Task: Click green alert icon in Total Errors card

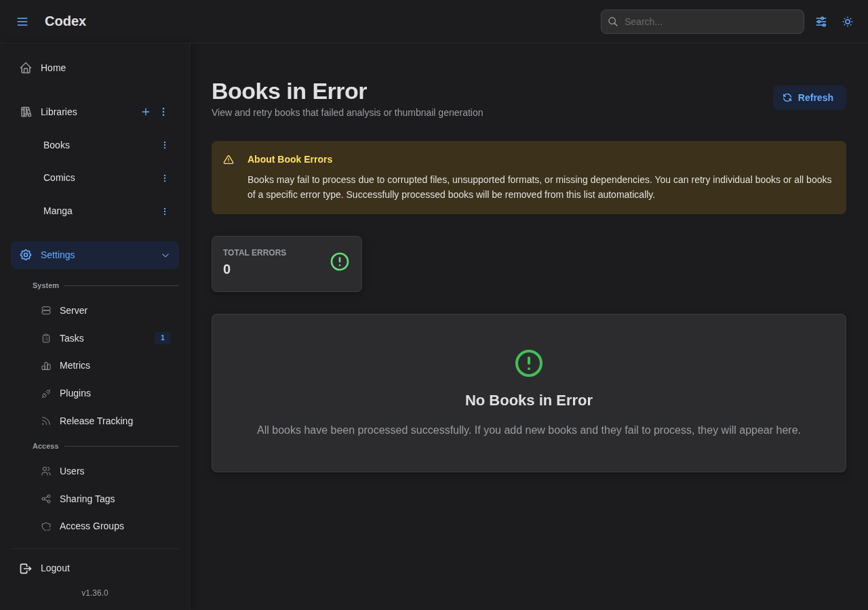Action: [340, 262]
